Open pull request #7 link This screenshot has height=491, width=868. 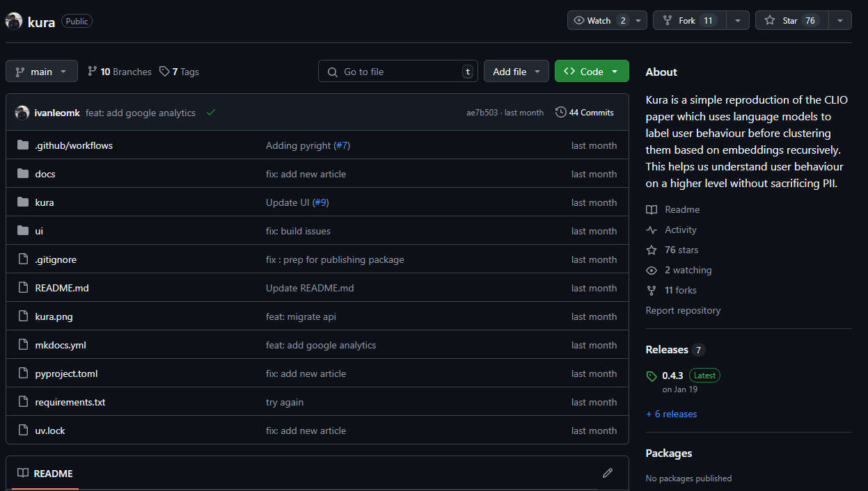[x=341, y=145]
